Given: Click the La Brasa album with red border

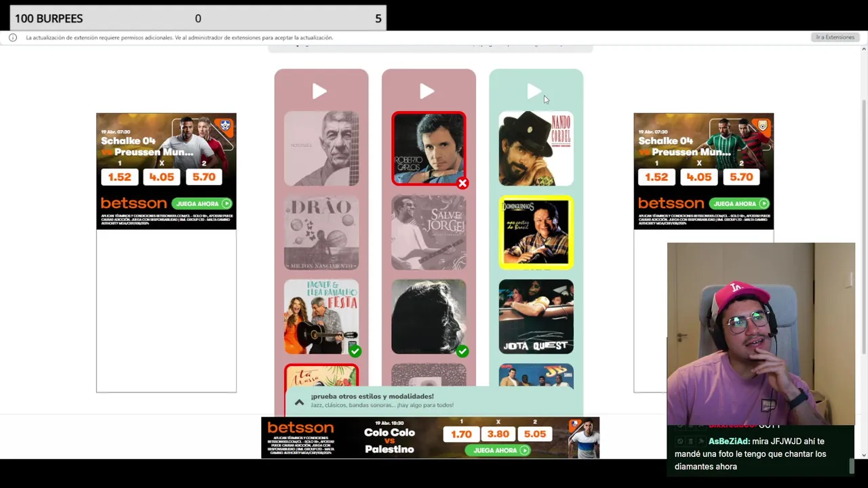Looking at the screenshot, I should tap(321, 376).
